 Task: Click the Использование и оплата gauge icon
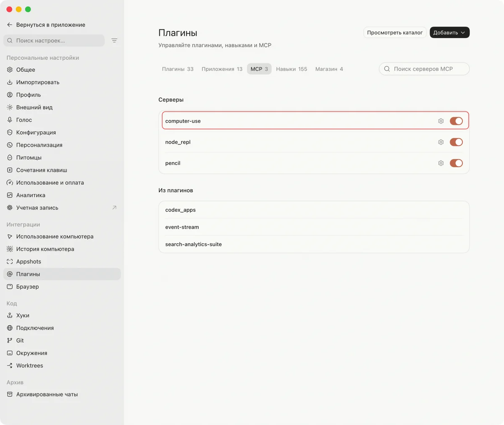10,183
